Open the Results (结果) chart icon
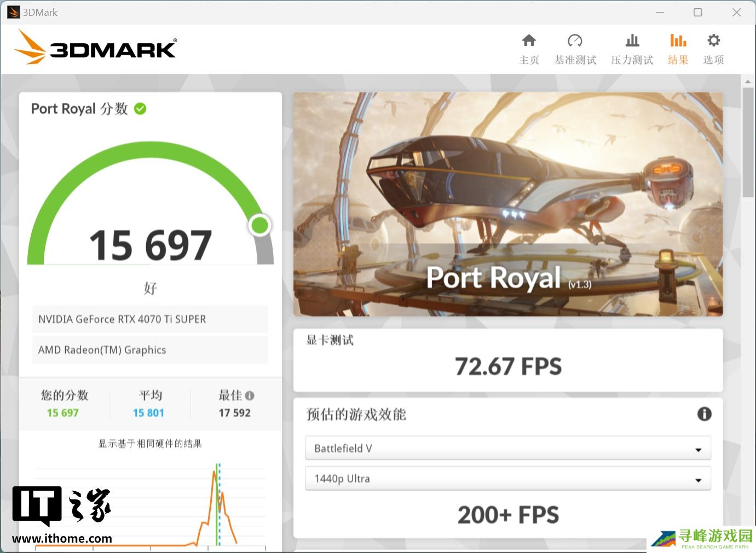The image size is (756, 553). (678, 41)
